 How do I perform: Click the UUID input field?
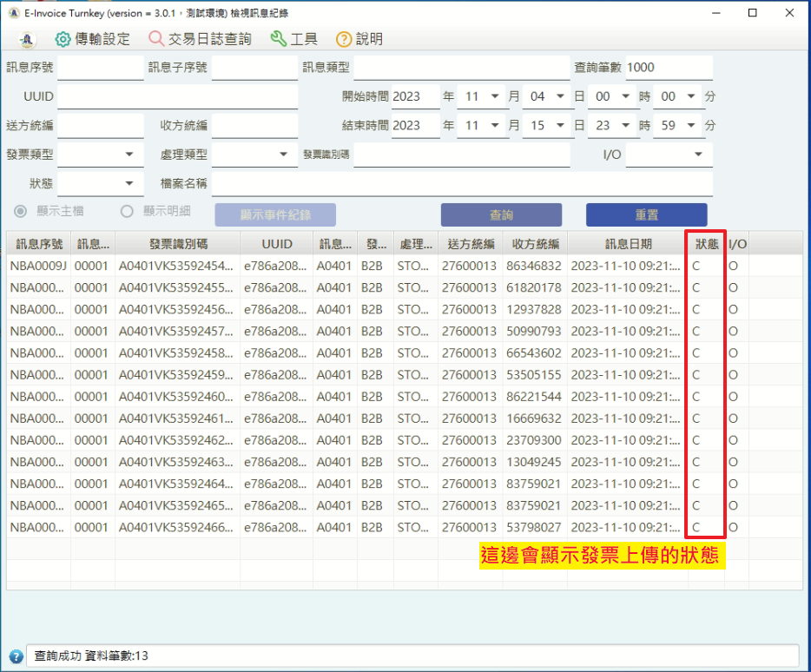click(177, 96)
